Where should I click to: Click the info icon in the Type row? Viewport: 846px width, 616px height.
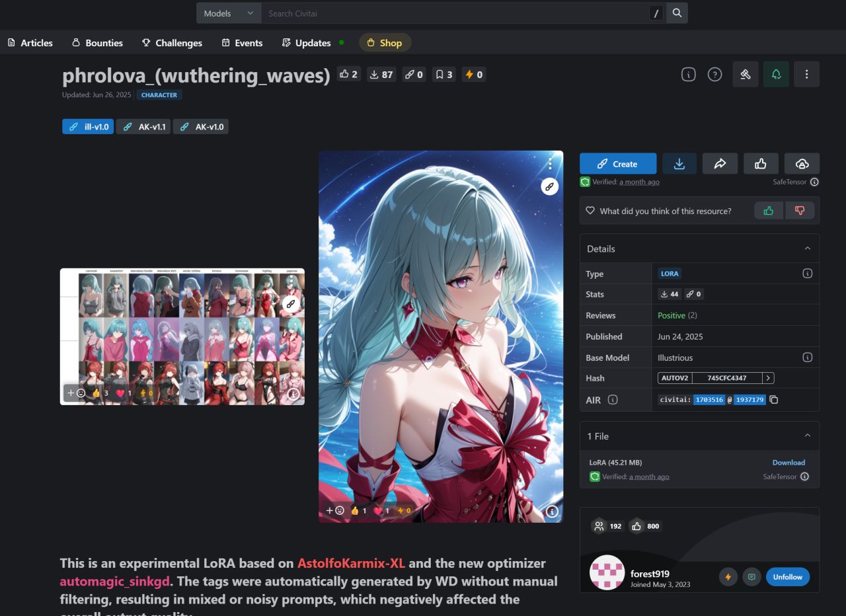point(807,273)
